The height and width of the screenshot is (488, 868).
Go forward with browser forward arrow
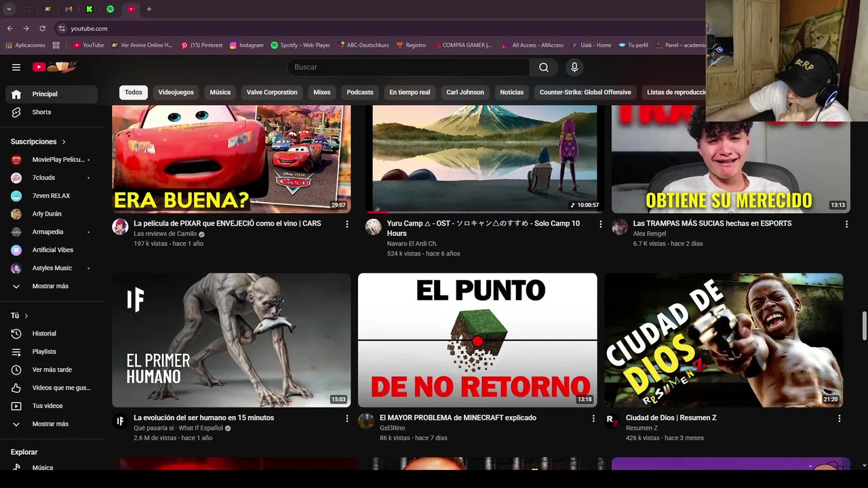[26, 28]
